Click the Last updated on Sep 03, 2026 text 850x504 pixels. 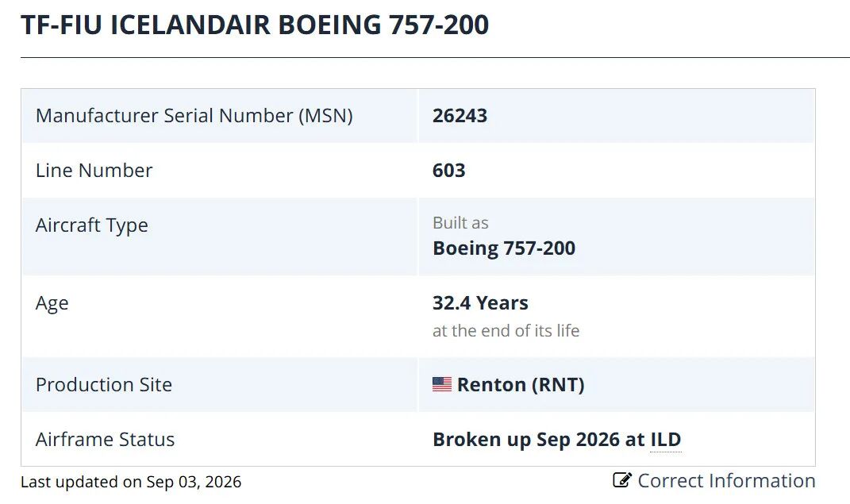[131, 482]
